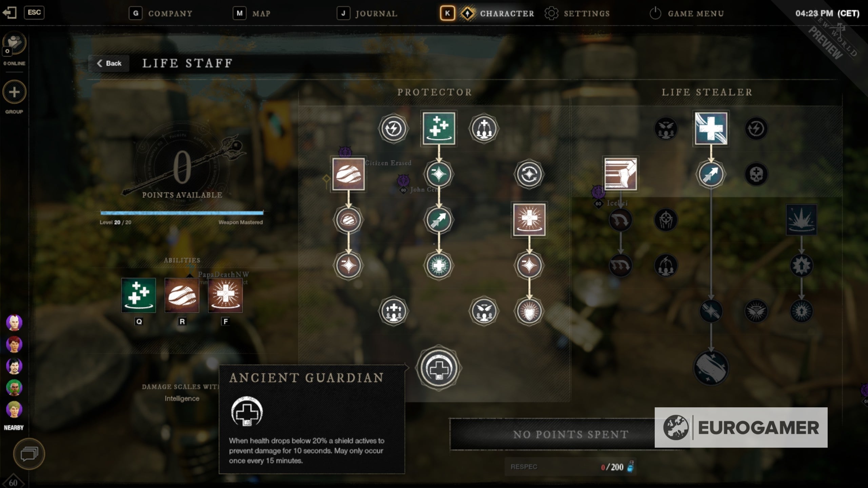Click the skull passive node in Life Stealer

coord(756,174)
